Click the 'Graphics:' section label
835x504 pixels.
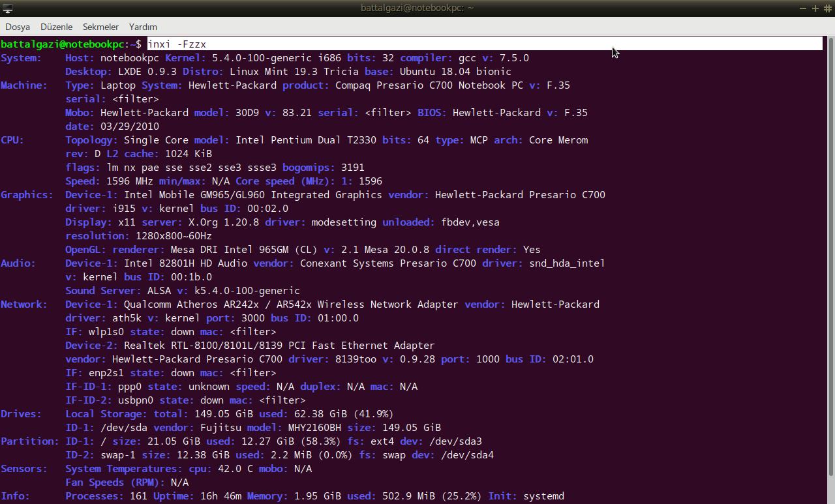27,195
